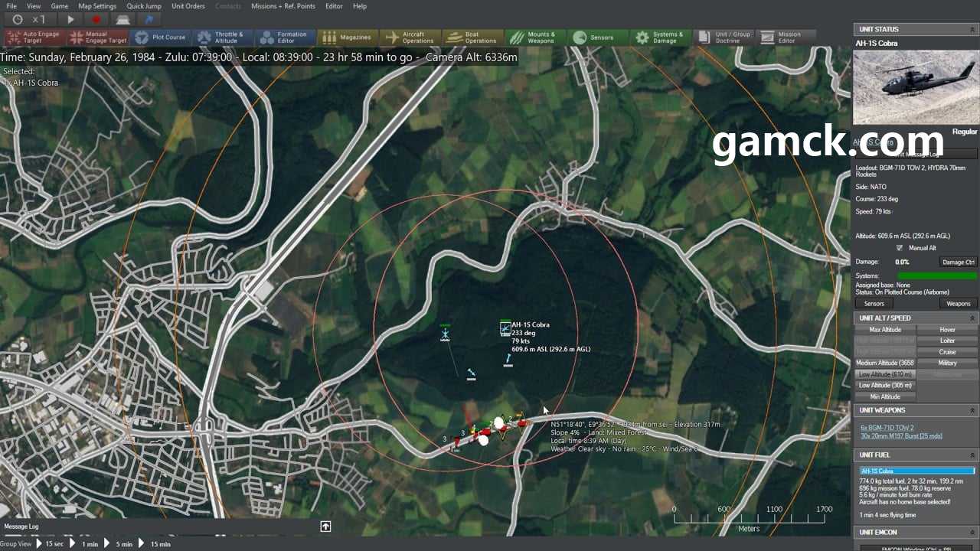Open the Sensors toolbar window
Viewport: 980px width, 551px height.
click(x=599, y=37)
